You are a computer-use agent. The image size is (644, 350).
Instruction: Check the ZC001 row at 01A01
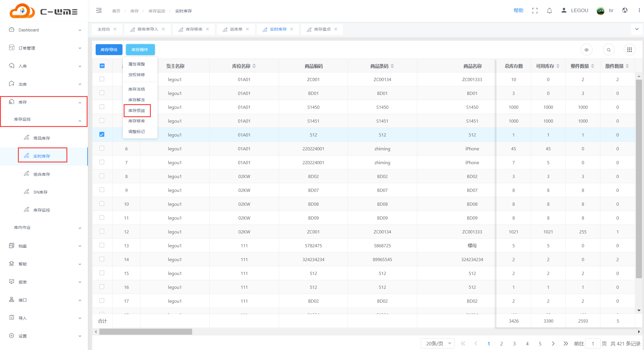102,79
